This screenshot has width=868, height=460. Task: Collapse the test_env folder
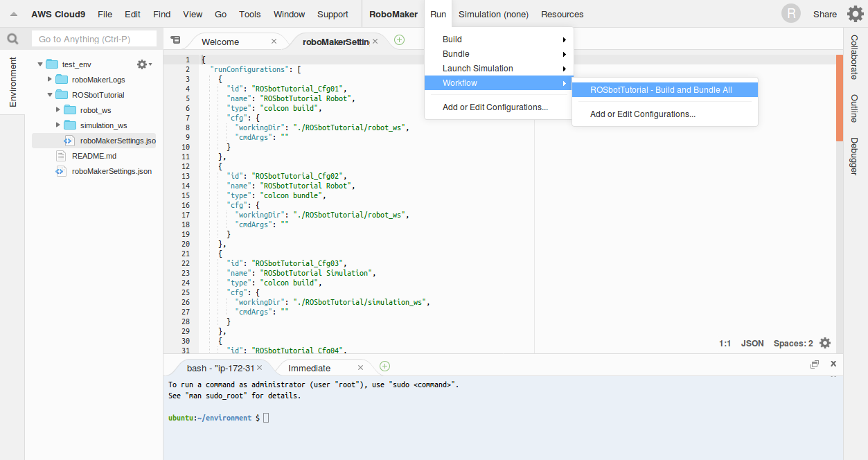pyautogui.click(x=40, y=64)
